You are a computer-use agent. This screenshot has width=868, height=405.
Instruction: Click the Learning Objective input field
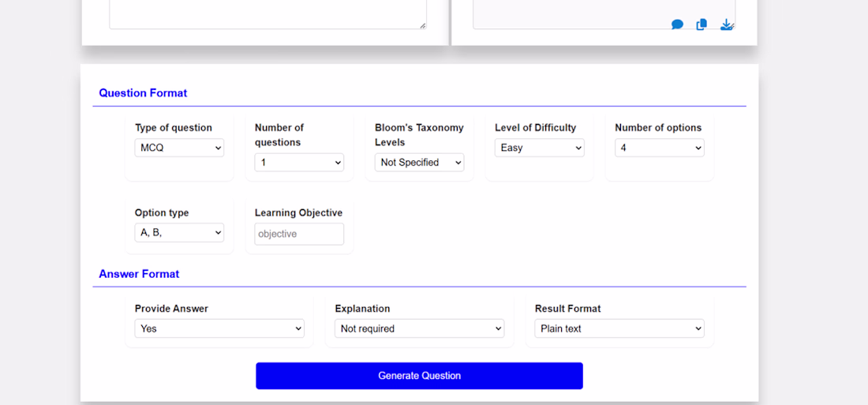299,234
